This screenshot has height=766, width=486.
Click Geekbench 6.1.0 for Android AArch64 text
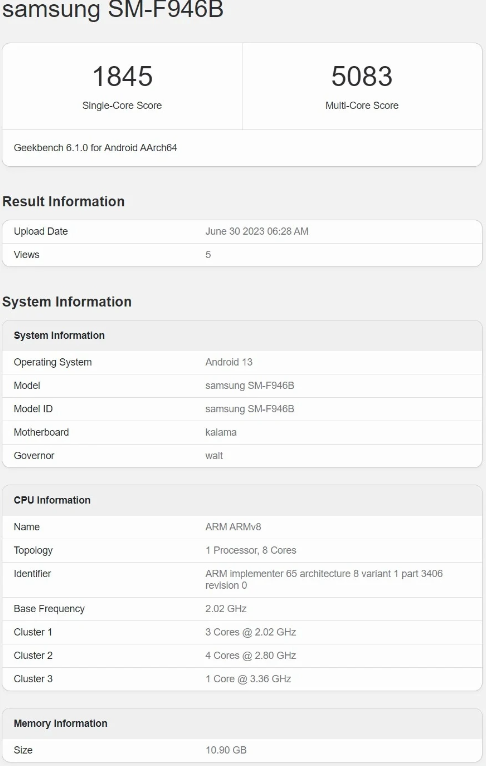pos(95,148)
